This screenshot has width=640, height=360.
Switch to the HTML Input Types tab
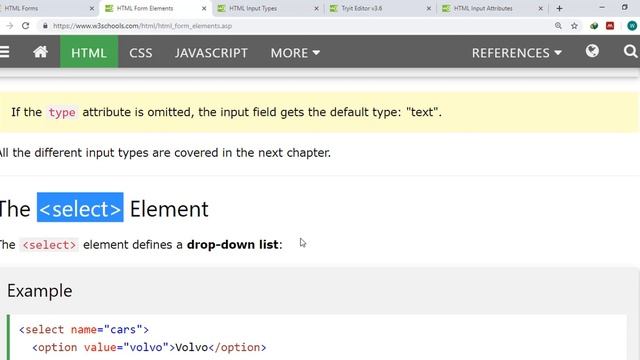pos(268,8)
